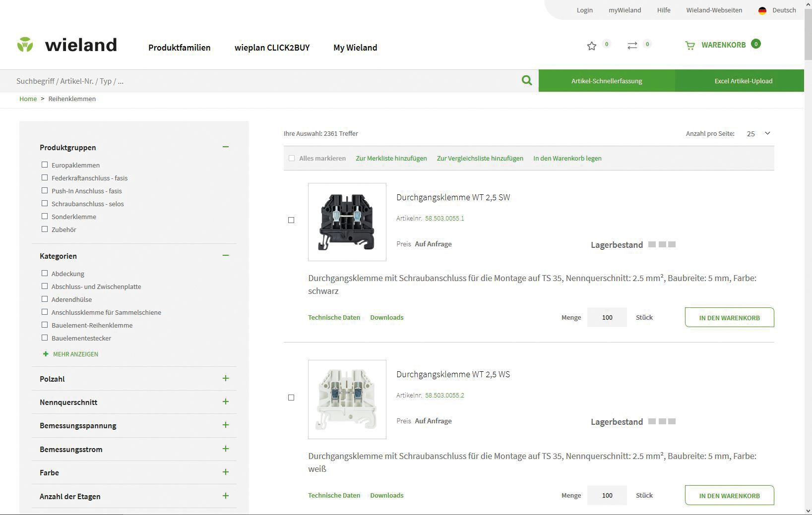Image resolution: width=812 pixels, height=515 pixels.
Task: Click In den Warenkorb for WT 2,5 SW
Action: tap(729, 317)
